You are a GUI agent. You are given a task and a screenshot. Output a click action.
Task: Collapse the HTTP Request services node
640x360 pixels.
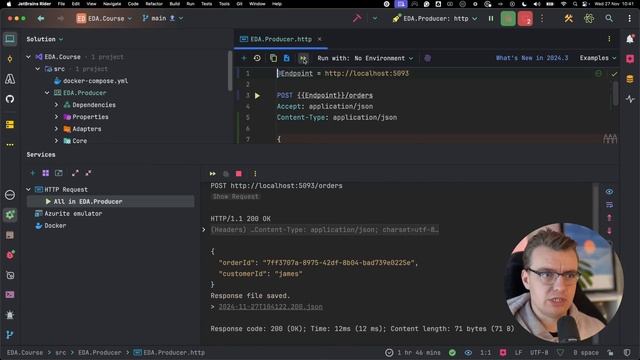tap(28, 190)
